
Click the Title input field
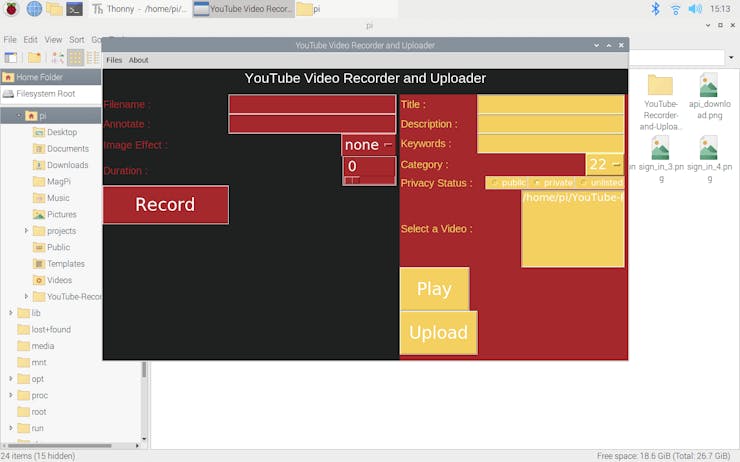[551, 104]
